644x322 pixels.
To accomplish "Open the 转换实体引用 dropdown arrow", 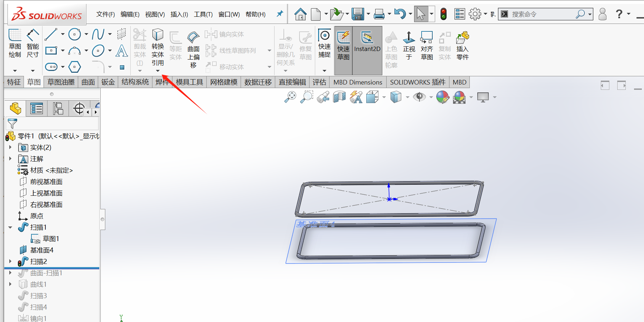I will (x=158, y=71).
